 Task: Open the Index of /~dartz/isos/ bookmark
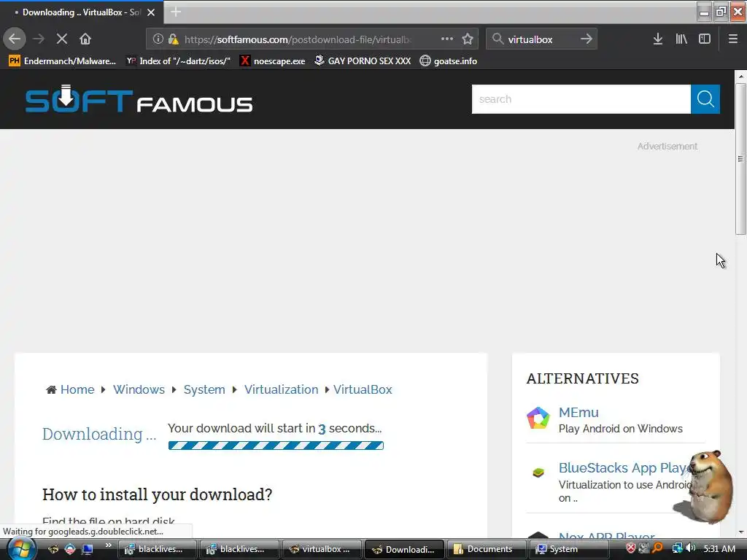coord(178,61)
